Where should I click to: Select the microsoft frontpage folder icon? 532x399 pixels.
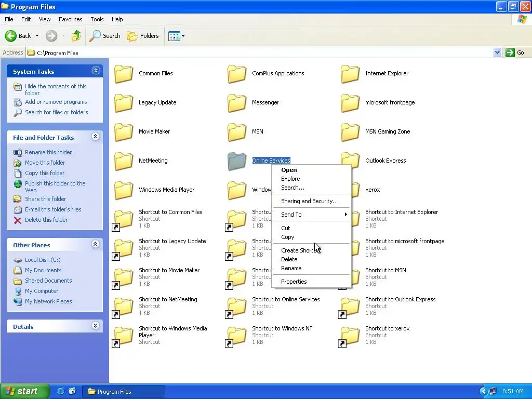[350, 103]
